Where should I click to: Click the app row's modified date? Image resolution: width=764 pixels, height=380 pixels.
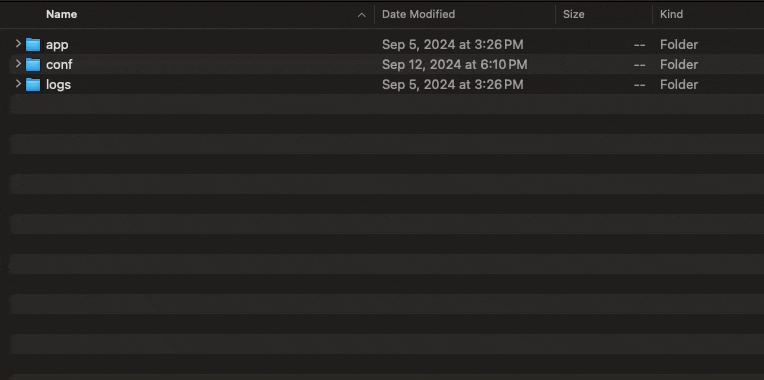coord(453,44)
